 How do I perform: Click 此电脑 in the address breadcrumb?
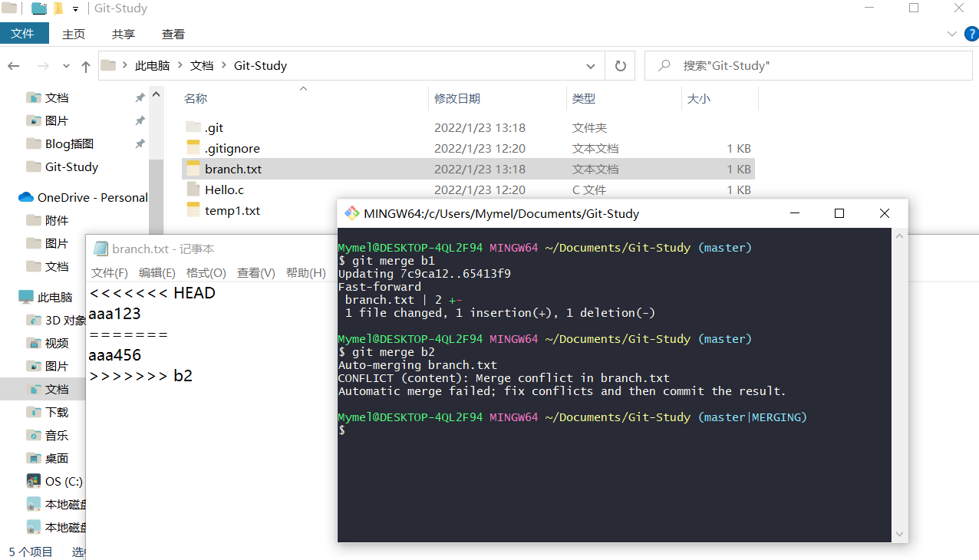[152, 66]
